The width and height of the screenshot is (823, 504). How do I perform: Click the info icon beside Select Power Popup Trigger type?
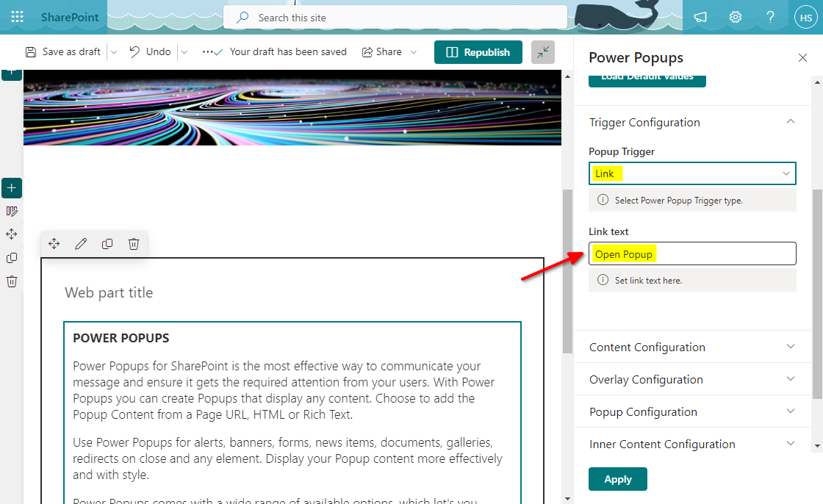(x=603, y=200)
